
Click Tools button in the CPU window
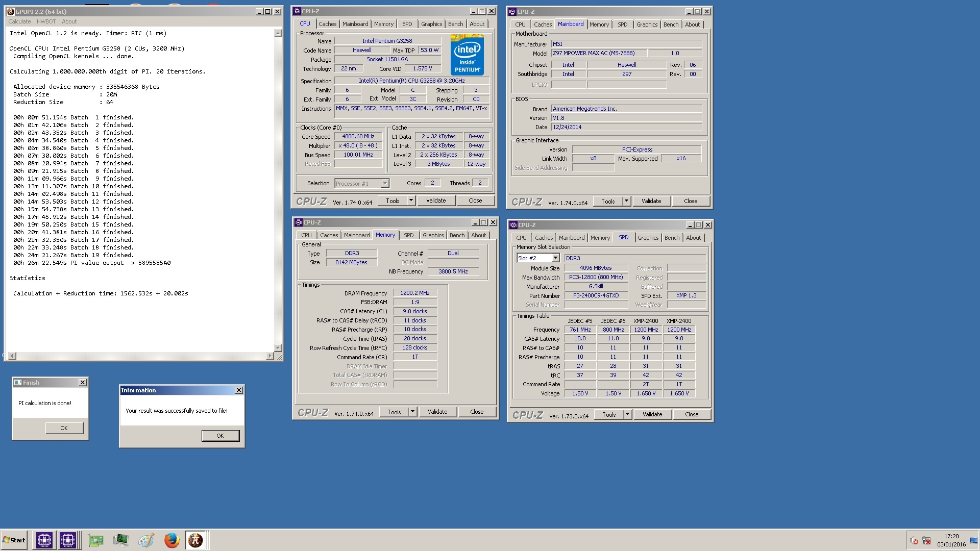[x=393, y=201]
